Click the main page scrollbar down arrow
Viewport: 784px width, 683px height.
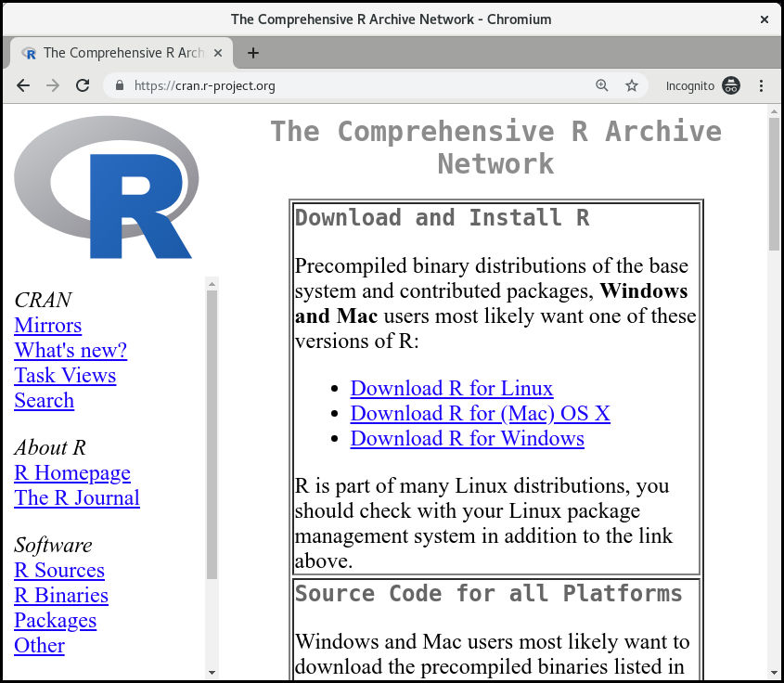[x=774, y=673]
